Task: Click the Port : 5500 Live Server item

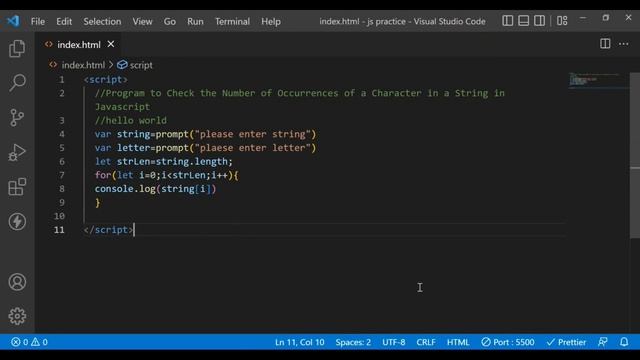Action: (508, 342)
